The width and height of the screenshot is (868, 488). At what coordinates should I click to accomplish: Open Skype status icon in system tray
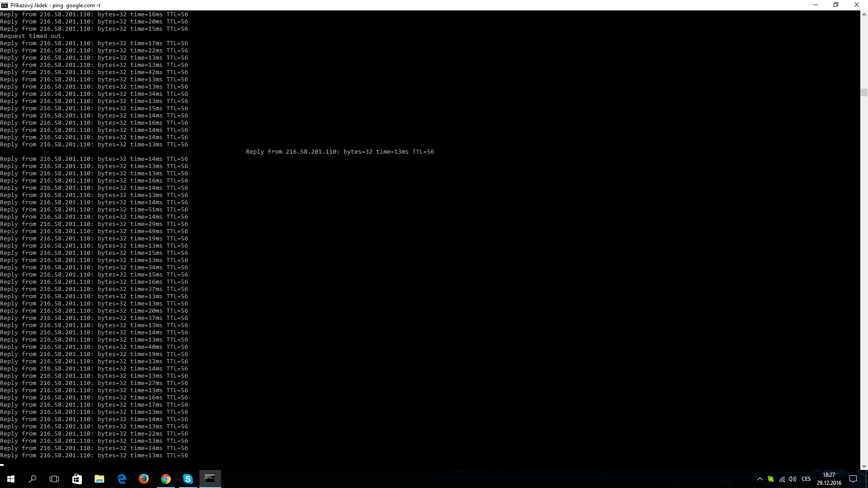pyautogui.click(x=771, y=479)
